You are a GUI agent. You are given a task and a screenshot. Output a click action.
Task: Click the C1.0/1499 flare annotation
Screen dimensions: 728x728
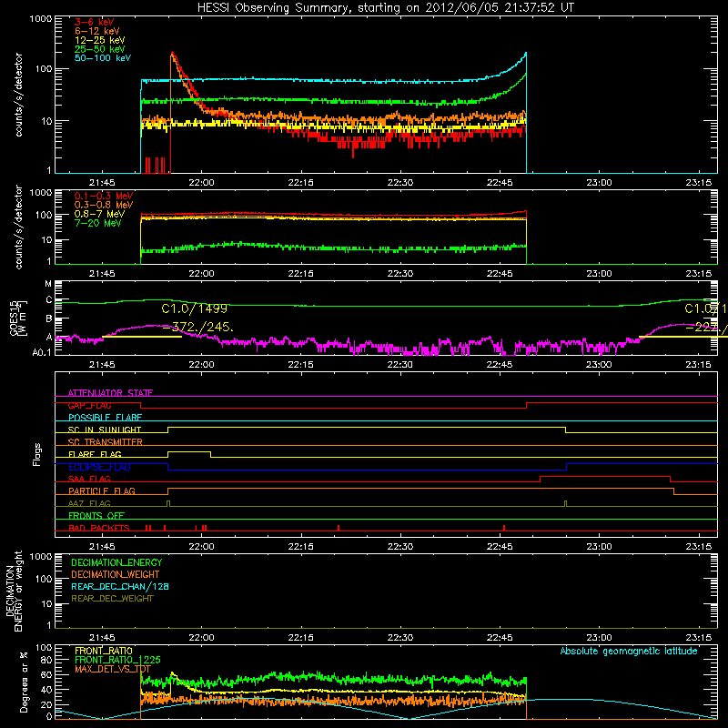tap(195, 308)
